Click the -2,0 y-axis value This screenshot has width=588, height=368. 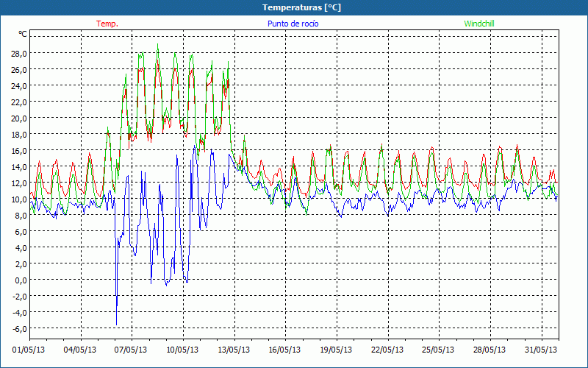(x=20, y=296)
